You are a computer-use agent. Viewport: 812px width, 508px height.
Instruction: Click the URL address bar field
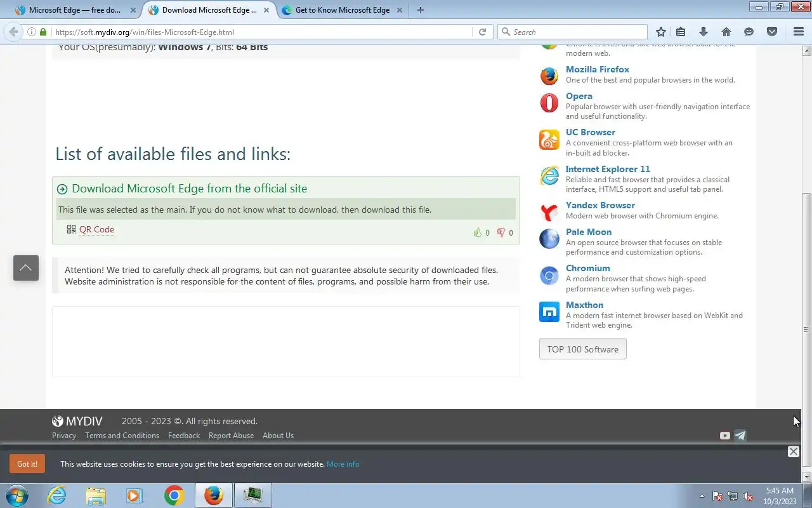pyautogui.click(x=262, y=32)
